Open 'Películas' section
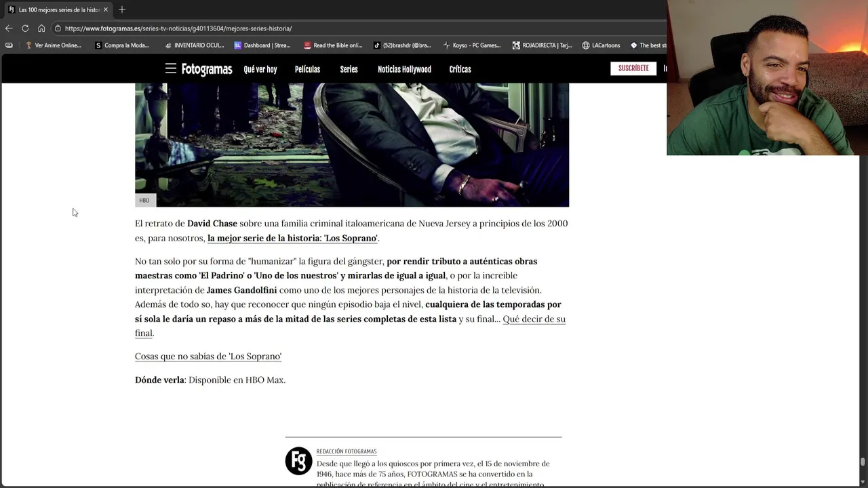 (307, 69)
